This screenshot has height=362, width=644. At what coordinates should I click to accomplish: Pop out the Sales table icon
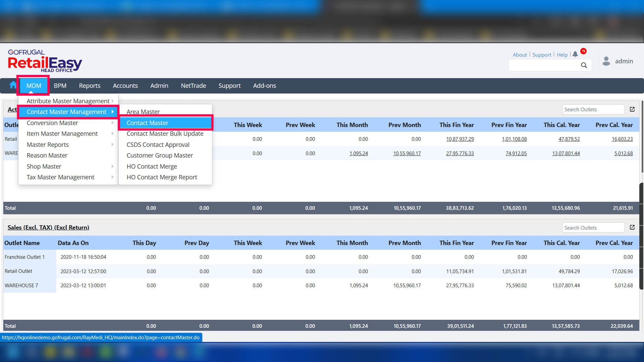[x=632, y=227]
